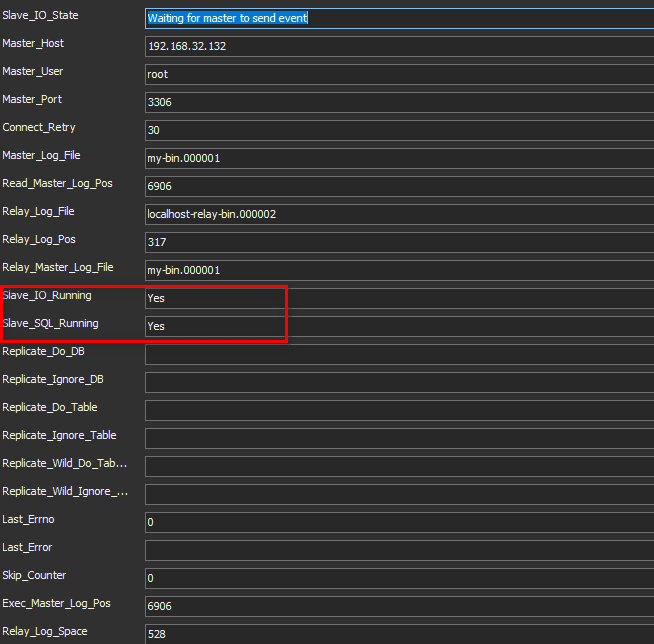654x644 pixels.
Task: Click the Master_User field containing root
Action: [x=398, y=74]
